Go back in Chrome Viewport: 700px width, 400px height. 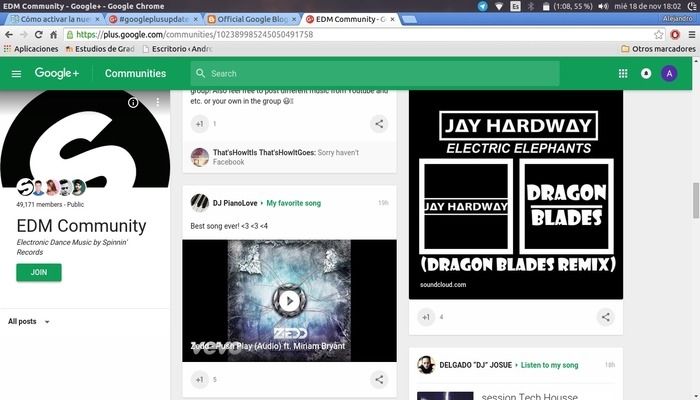tap(9, 34)
